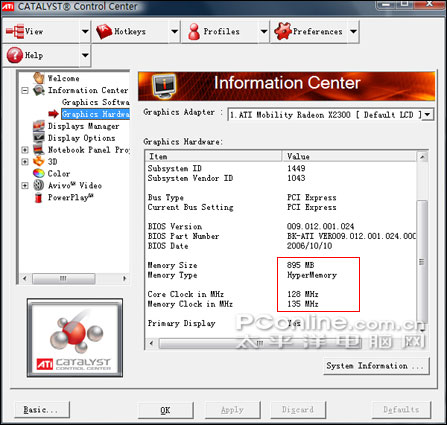This screenshot has width=447, height=425.
Task: Click the HyperMemory value
Action: [312, 275]
